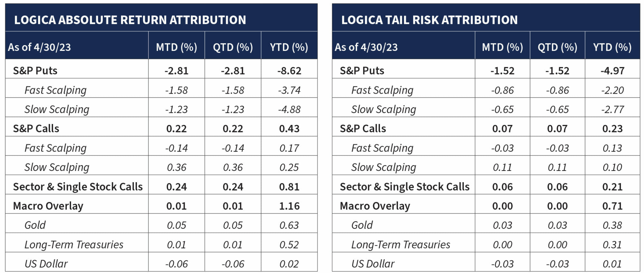Select the 1.16 Macro Overlay YTD value

pos(289,206)
